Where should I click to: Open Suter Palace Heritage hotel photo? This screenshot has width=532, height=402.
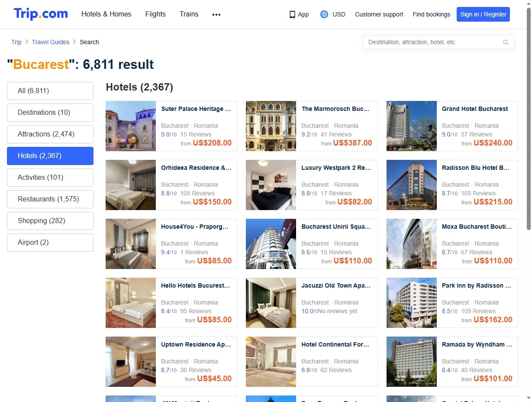tap(131, 126)
